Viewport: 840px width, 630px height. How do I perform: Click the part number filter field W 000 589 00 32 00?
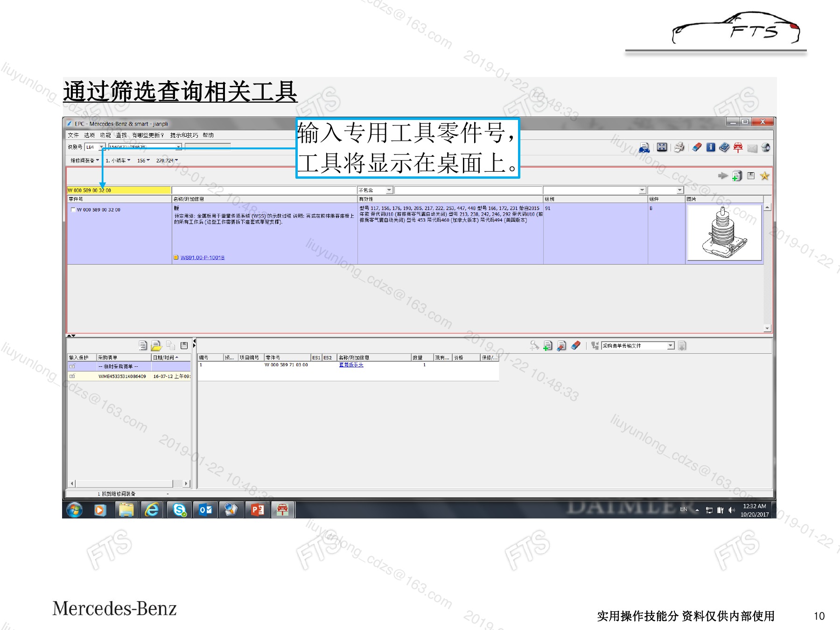pyautogui.click(x=119, y=190)
